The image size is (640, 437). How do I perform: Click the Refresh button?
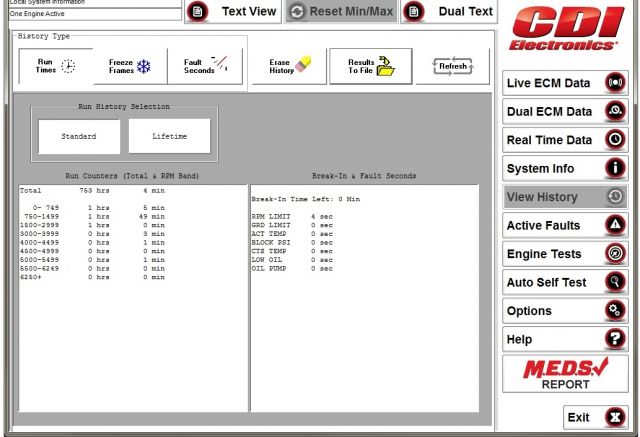(453, 66)
